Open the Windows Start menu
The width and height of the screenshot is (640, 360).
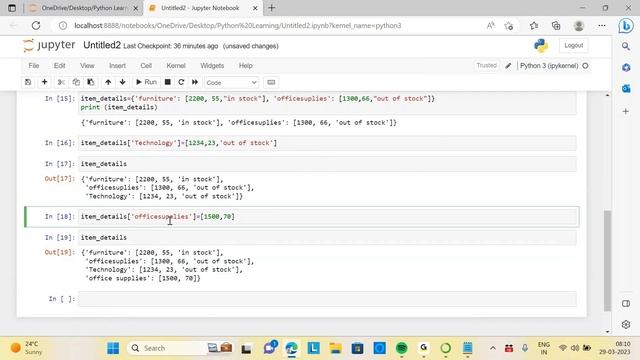tap(113, 348)
